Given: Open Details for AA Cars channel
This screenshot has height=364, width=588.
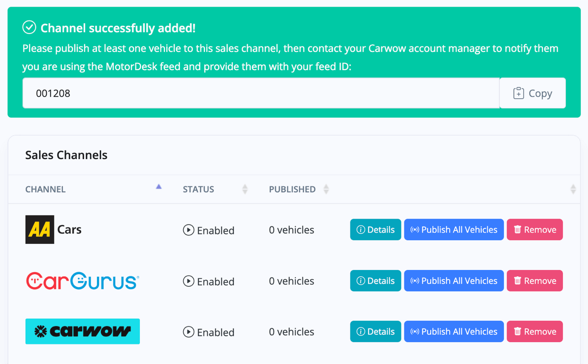Looking at the screenshot, I should (x=375, y=230).
